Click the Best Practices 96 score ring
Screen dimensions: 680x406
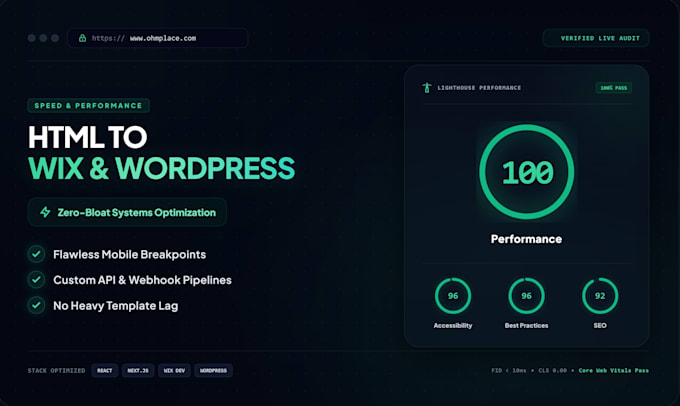click(526, 296)
